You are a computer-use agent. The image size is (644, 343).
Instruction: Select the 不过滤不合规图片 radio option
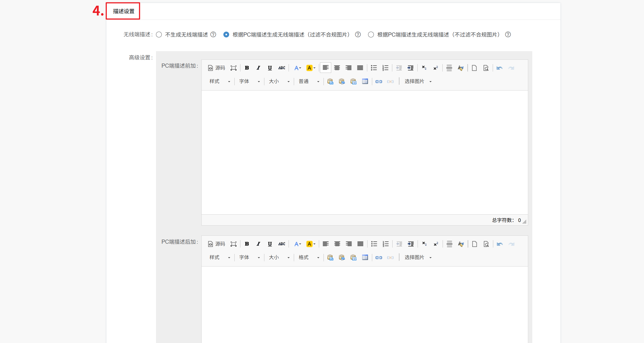point(371,35)
